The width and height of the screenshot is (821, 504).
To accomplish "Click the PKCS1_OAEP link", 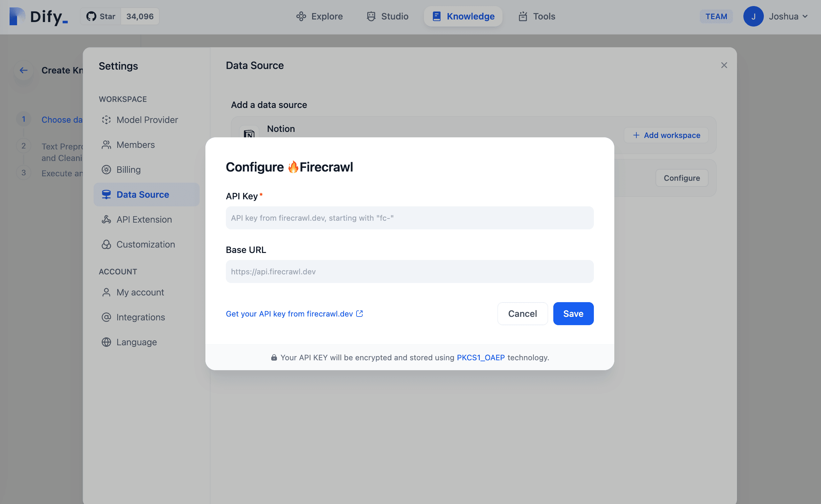I will pos(480,357).
